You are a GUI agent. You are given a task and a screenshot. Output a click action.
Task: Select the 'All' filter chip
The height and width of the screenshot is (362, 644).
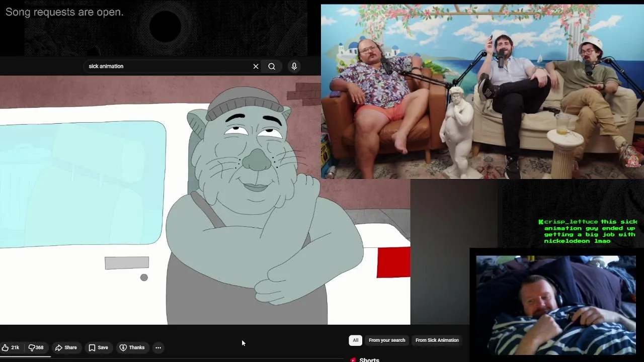[x=355, y=340]
